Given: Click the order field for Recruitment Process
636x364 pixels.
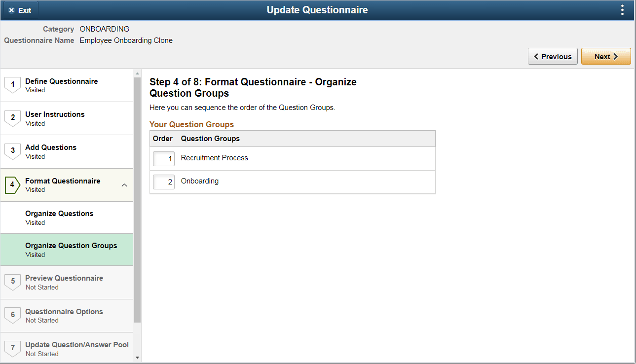Looking at the screenshot, I should coord(163,159).
